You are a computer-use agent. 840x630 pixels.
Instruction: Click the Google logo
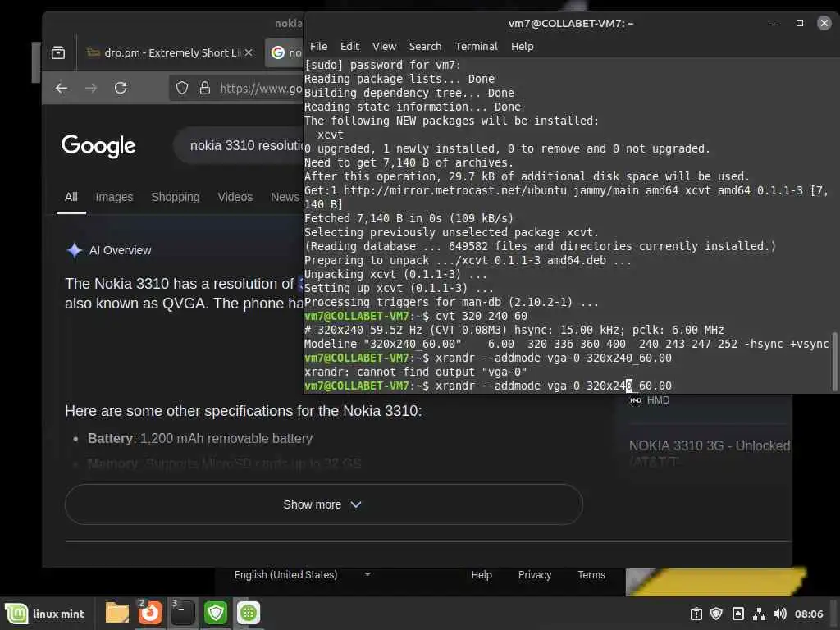tap(98, 146)
